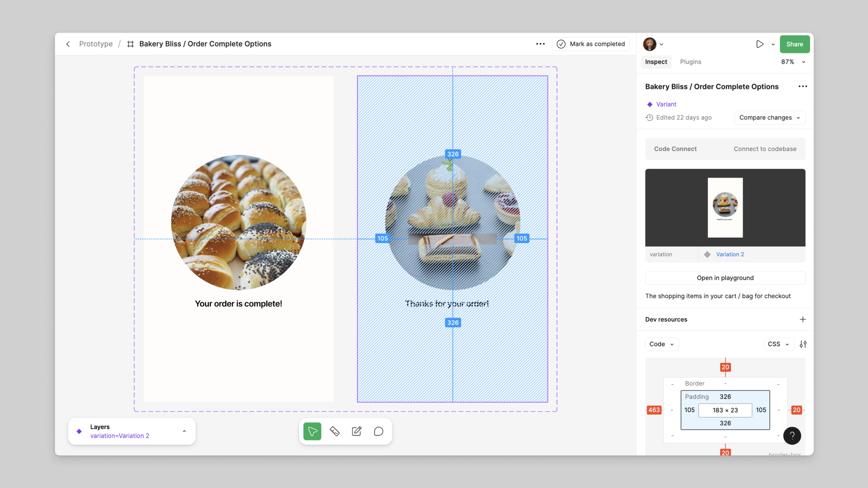Select the Annotate tool

pyautogui.click(x=356, y=431)
